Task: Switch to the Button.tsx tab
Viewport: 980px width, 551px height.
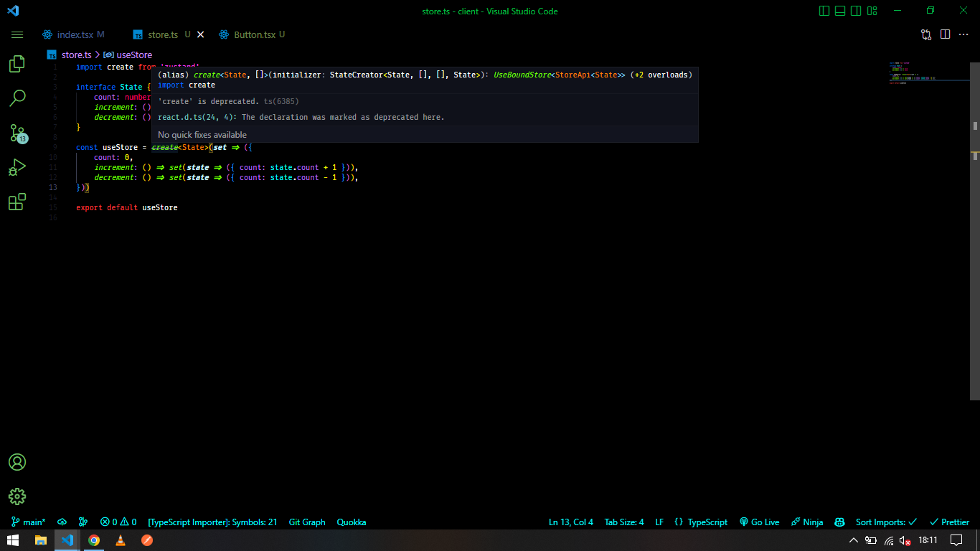Action: (x=255, y=34)
